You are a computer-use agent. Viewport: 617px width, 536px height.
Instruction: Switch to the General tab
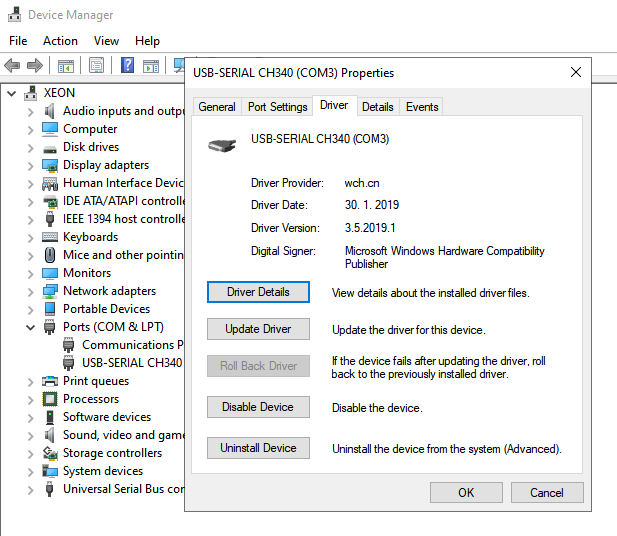(x=217, y=107)
